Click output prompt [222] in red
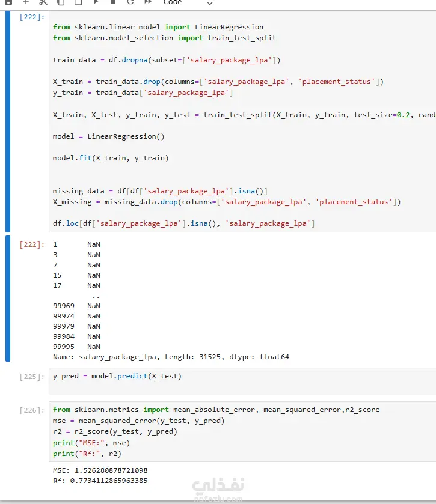 point(32,244)
